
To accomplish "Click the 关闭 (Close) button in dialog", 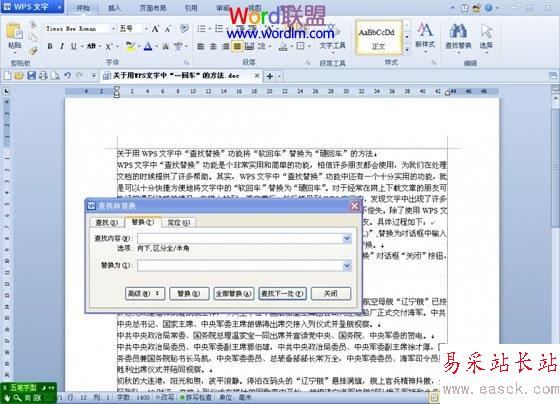I will click(x=331, y=294).
